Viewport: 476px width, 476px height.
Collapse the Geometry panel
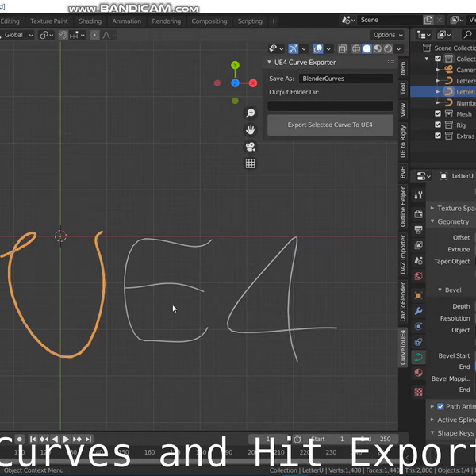point(432,221)
